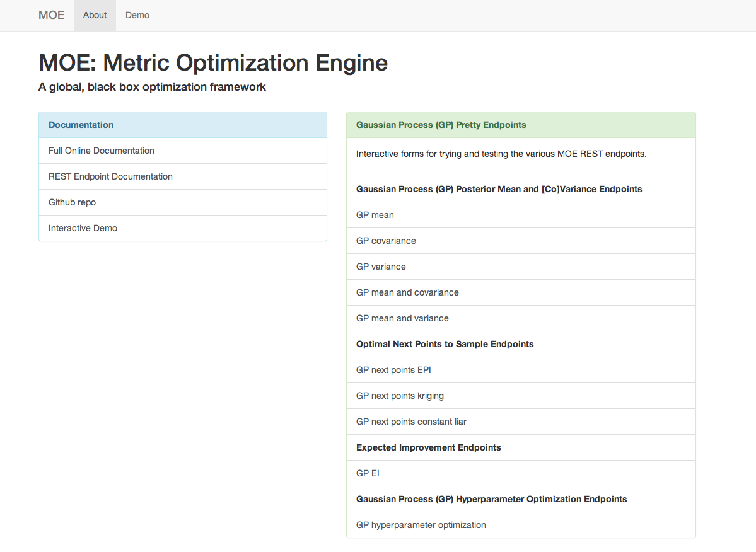Open GP hyperparameter optimization form
This screenshot has height=552, width=756.
(521, 525)
